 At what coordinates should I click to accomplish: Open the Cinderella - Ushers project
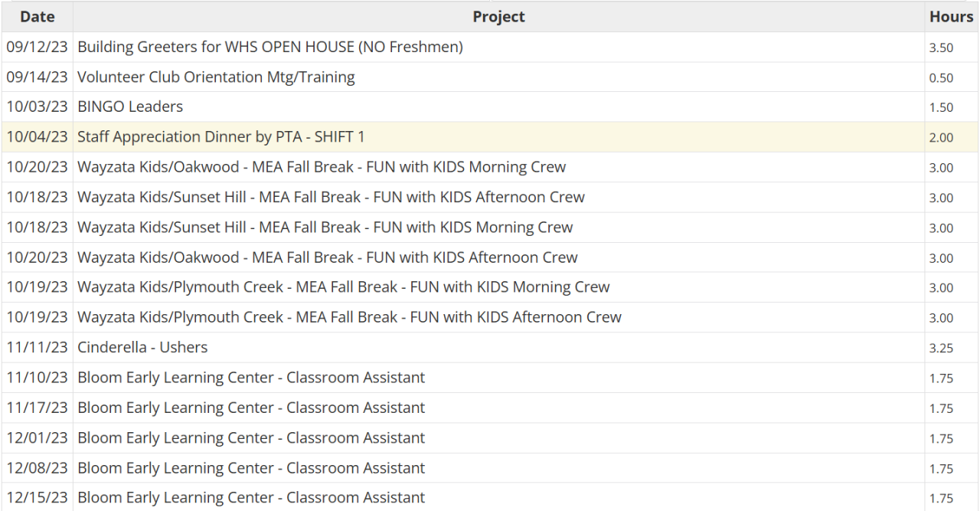click(142, 347)
